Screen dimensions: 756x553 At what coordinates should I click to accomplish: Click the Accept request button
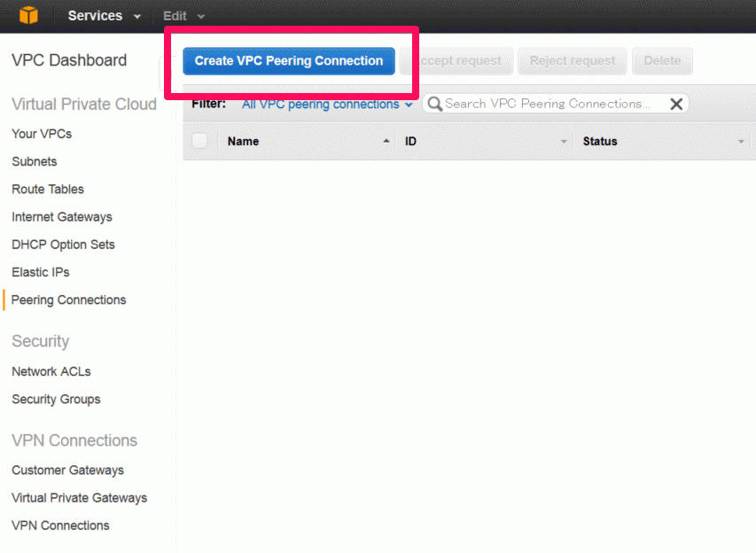coord(456,61)
